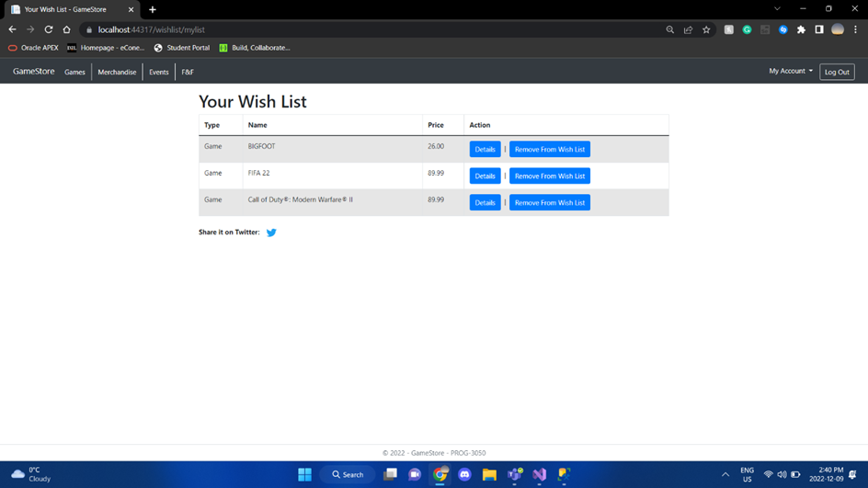
Task: Open Merchandise nav menu item
Action: click(x=117, y=72)
